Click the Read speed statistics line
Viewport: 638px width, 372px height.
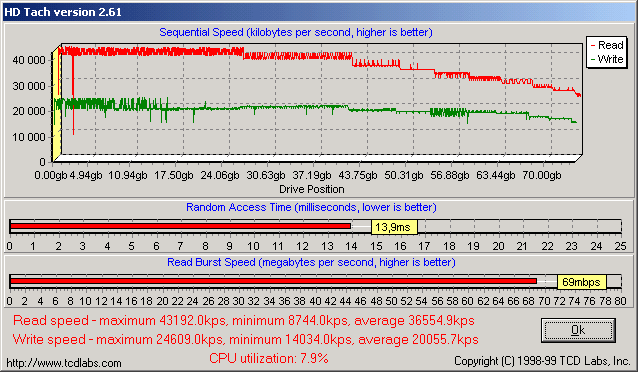244,321
